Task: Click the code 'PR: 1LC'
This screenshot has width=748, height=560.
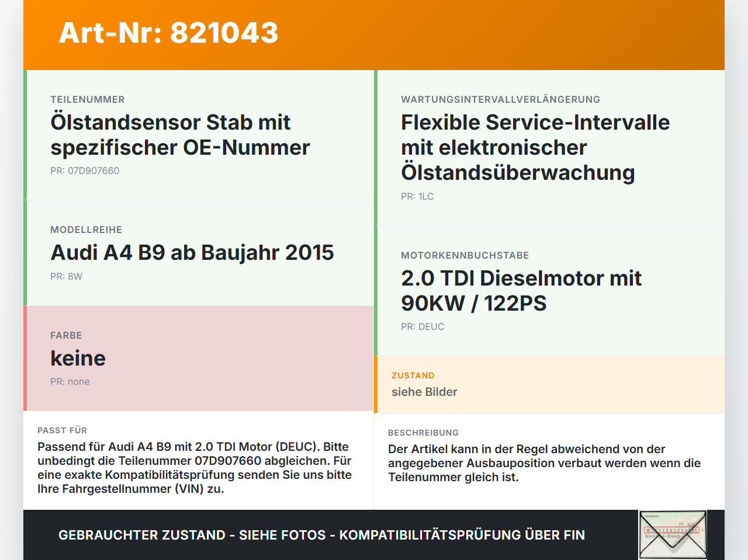Action: click(417, 197)
